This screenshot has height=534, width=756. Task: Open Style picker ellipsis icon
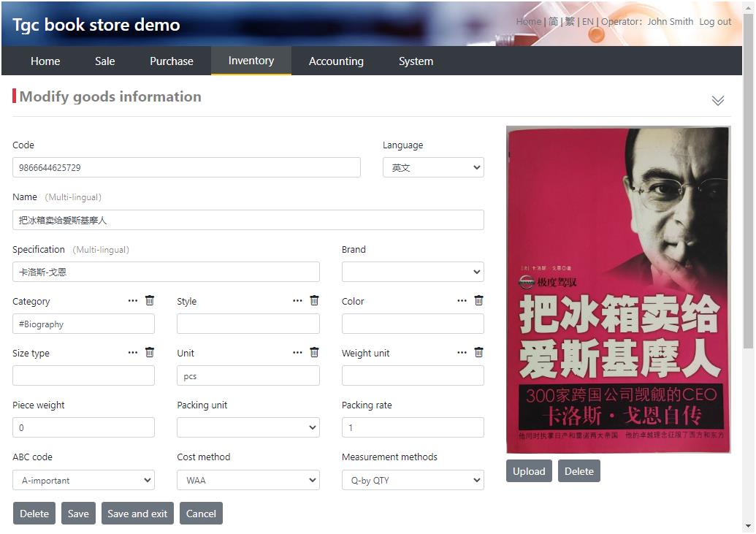pos(297,300)
